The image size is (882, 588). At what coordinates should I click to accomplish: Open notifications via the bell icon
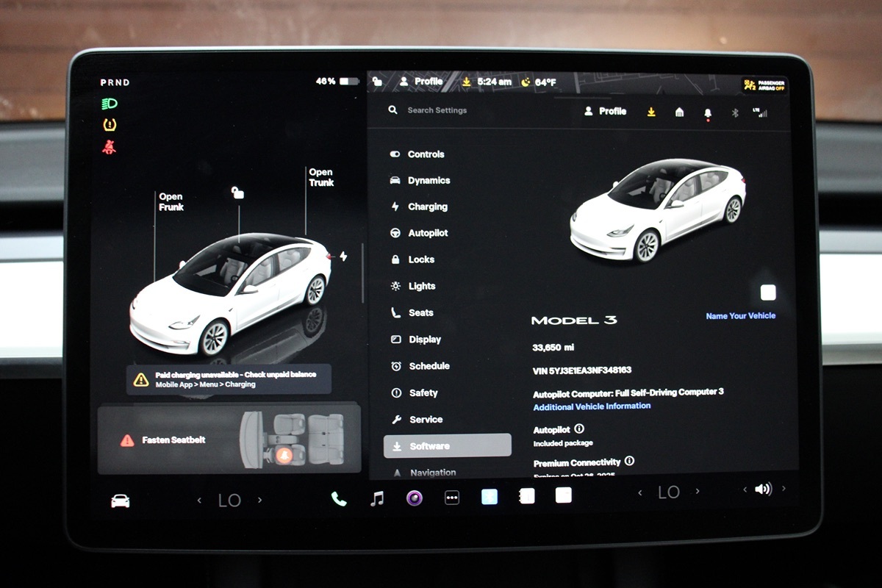click(708, 112)
